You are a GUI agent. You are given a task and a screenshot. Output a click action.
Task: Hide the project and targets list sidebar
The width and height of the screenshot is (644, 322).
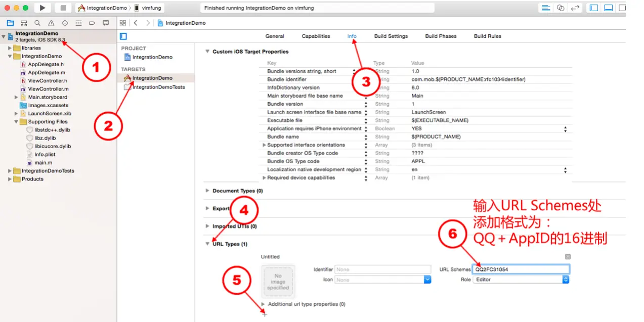coord(123,36)
